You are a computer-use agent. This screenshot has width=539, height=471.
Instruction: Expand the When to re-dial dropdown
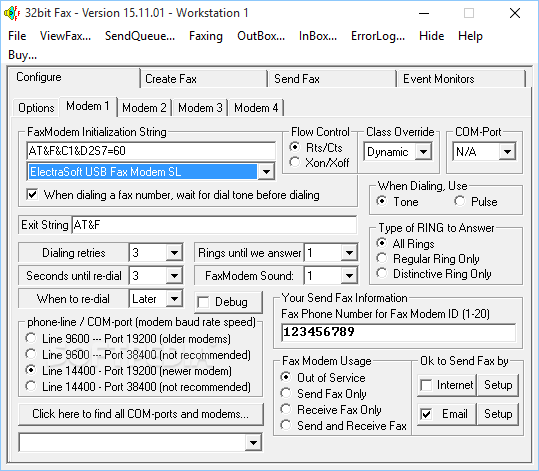pyautogui.click(x=174, y=299)
